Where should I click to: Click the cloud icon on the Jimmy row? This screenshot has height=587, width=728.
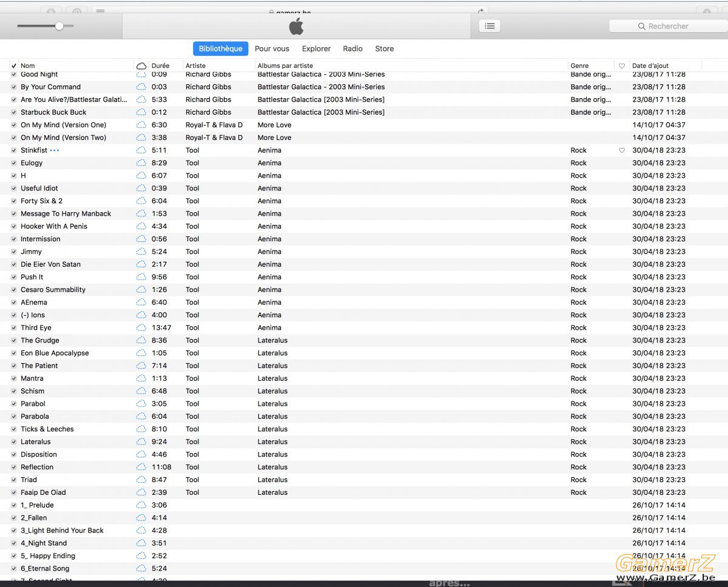click(141, 252)
